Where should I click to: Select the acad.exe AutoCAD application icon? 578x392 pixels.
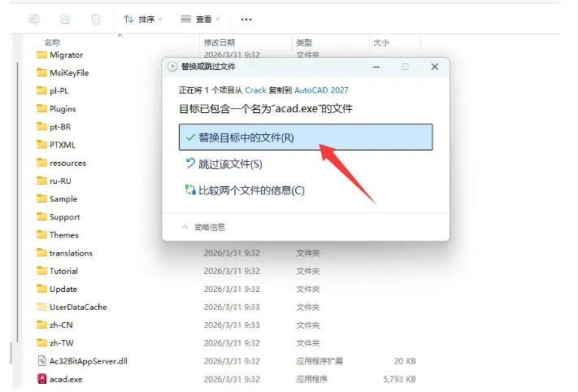pyautogui.click(x=41, y=379)
